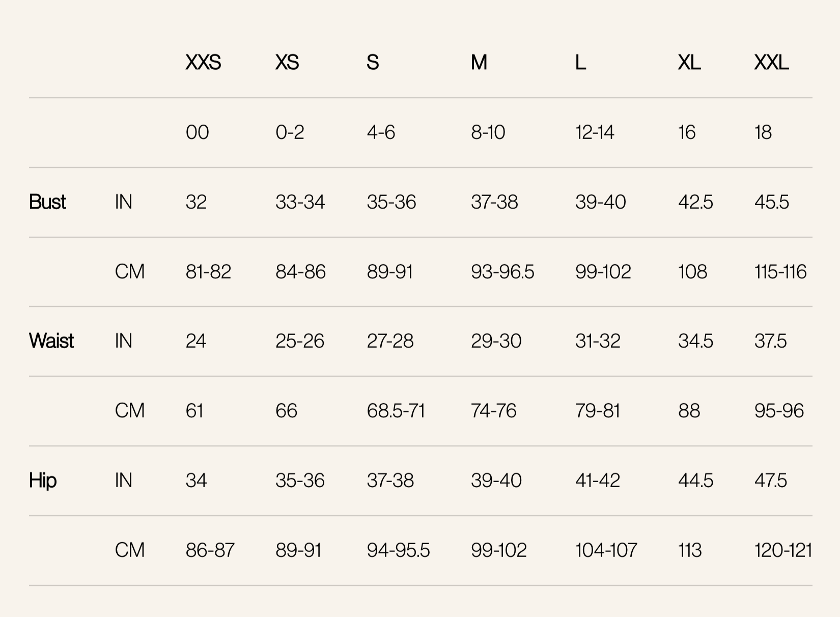Click the Bust inches value 42.5

pyautogui.click(x=695, y=202)
